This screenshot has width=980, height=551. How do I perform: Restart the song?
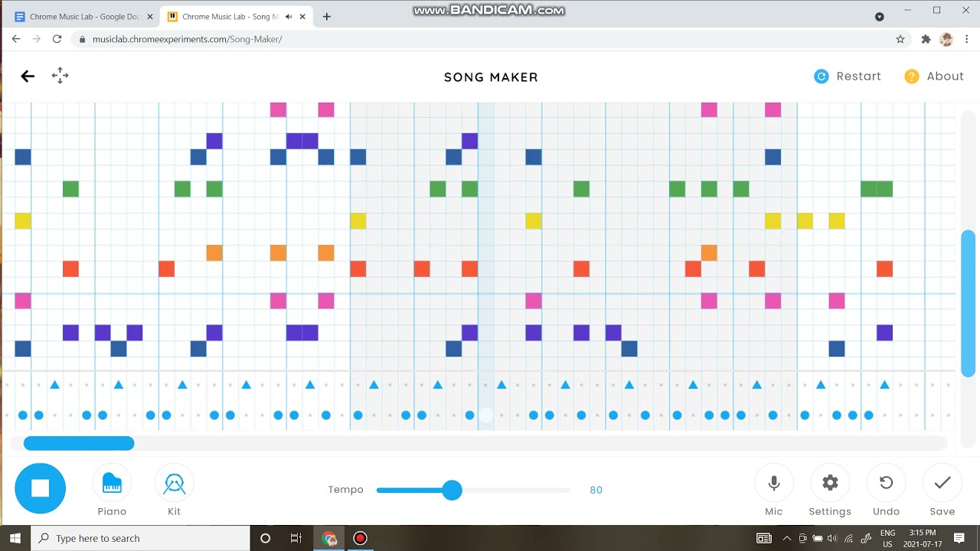tap(848, 77)
